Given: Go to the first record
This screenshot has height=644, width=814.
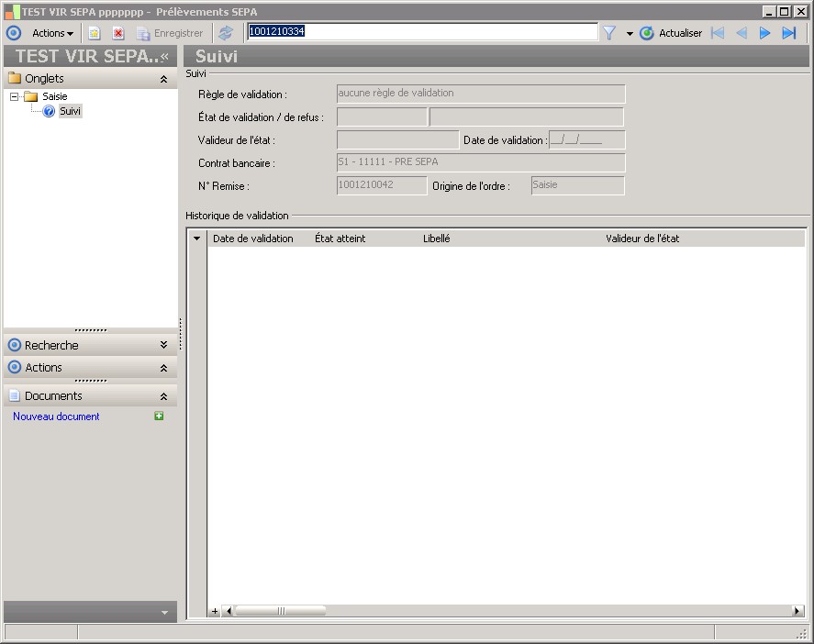Looking at the screenshot, I should pyautogui.click(x=718, y=33).
